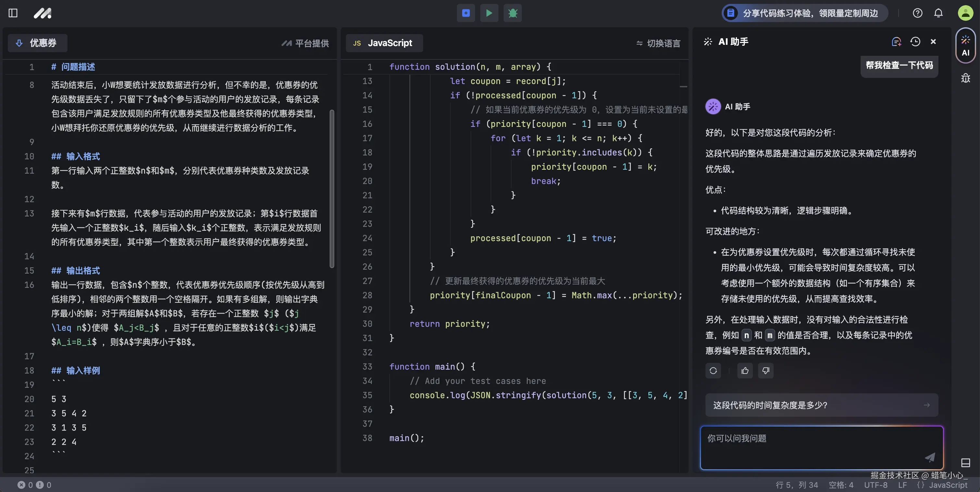This screenshot has height=492, width=980.
Task: Start a new AI conversation icon
Action: pyautogui.click(x=896, y=42)
